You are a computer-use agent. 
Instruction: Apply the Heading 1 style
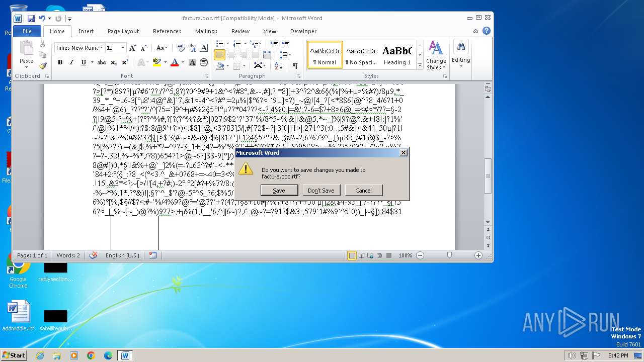397,55
